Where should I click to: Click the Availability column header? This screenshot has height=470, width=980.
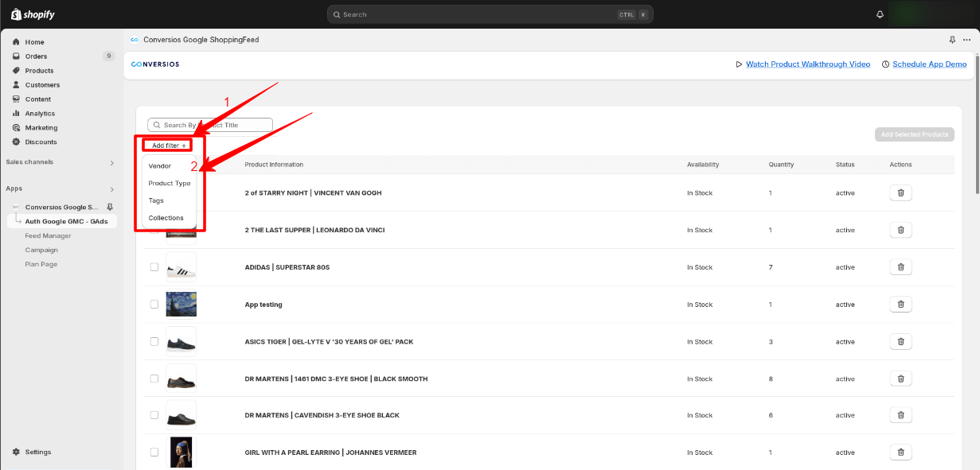[x=703, y=165]
